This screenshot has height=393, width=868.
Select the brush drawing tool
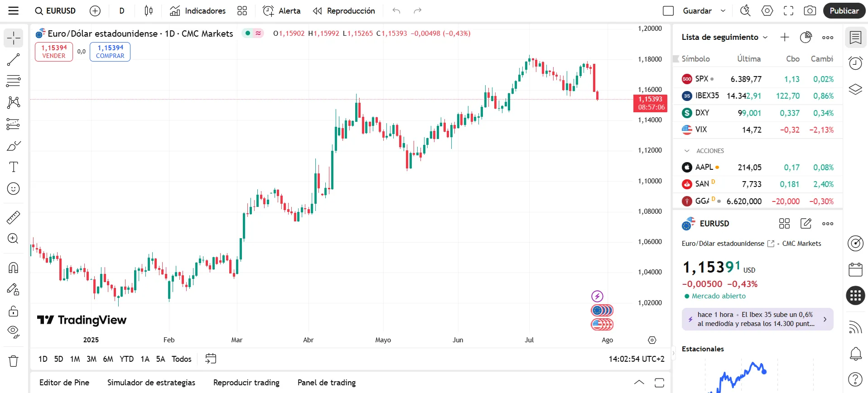[14, 146]
